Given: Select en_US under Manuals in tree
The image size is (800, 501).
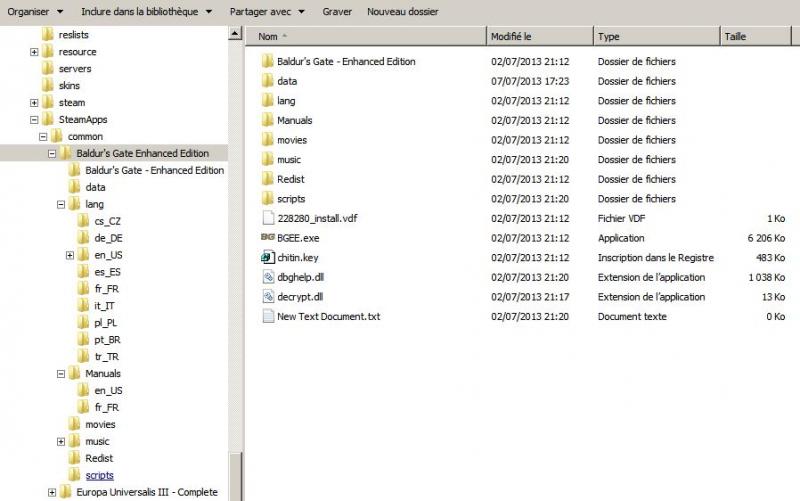Looking at the screenshot, I should click(108, 390).
